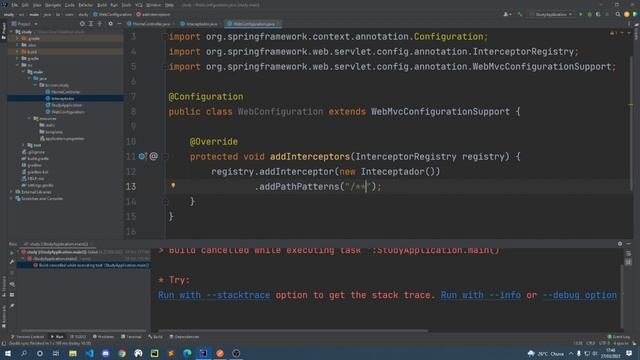Expand External Libraries node

[x=12, y=192]
